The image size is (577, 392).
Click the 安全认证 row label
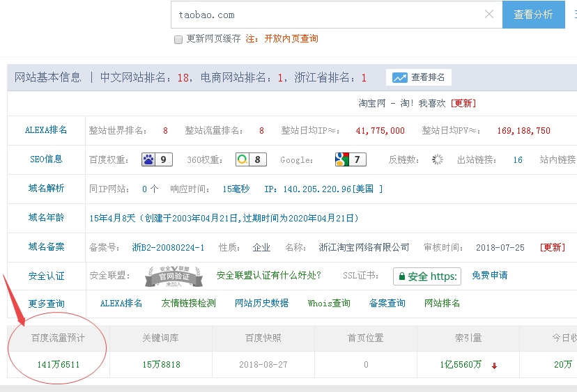pyautogui.click(x=47, y=276)
